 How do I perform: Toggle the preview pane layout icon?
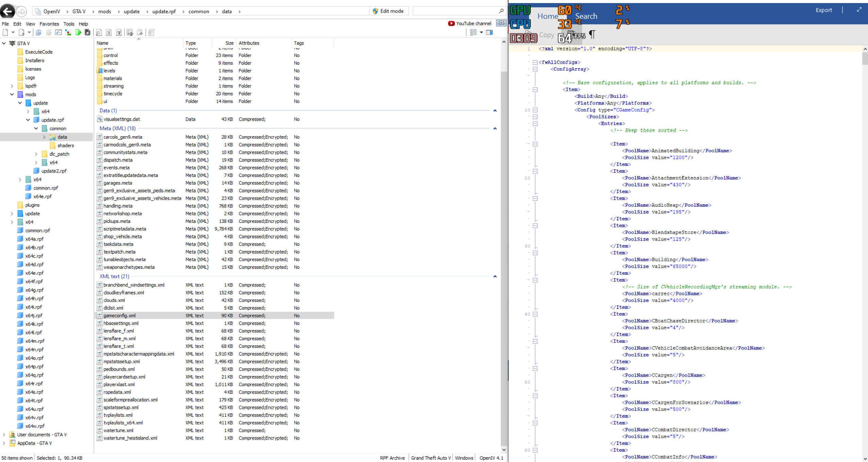[x=489, y=32]
